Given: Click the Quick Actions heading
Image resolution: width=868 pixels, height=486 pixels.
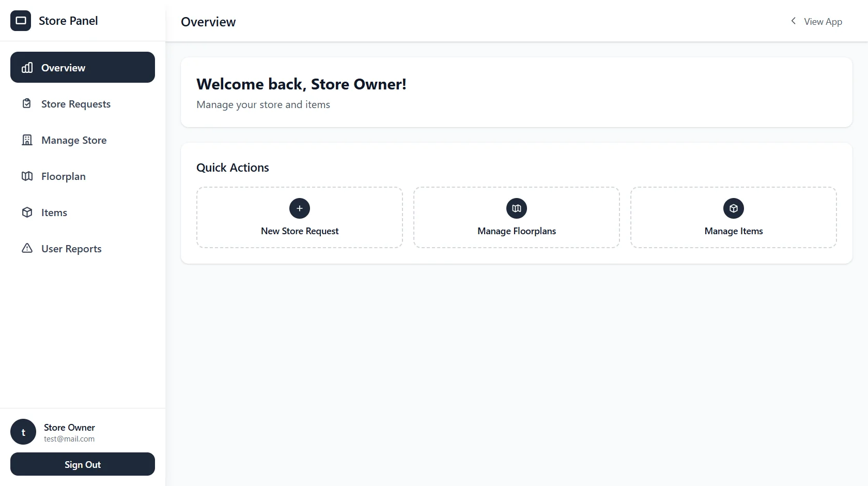Looking at the screenshot, I should [233, 168].
